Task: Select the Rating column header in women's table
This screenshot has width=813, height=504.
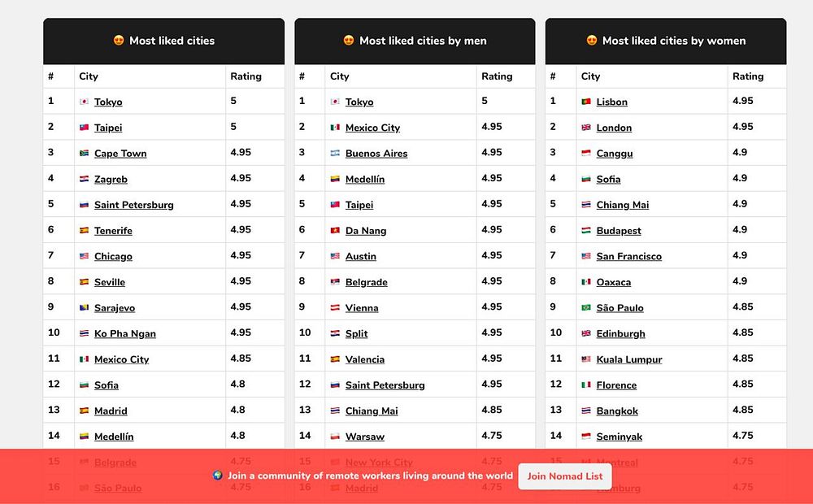Action: [x=748, y=76]
